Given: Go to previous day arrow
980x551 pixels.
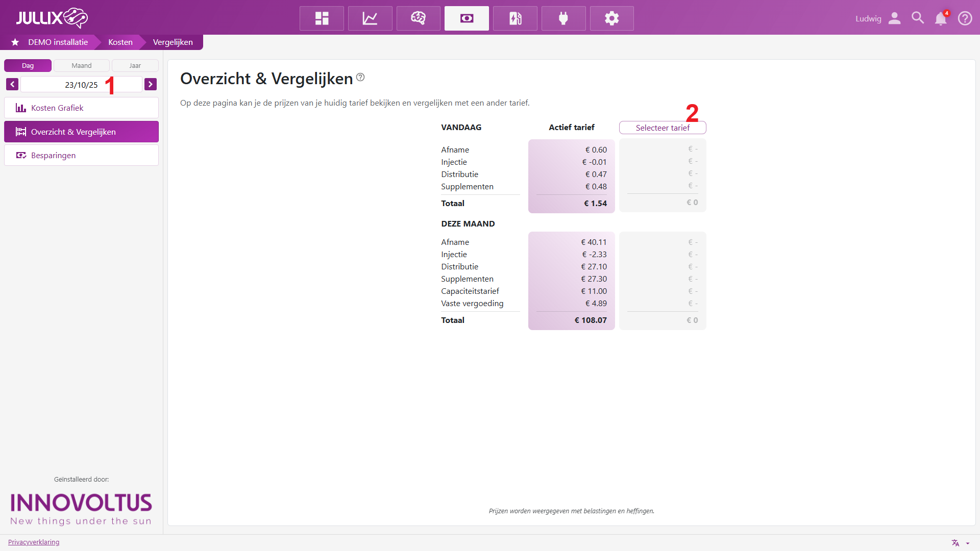Looking at the screenshot, I should [12, 84].
